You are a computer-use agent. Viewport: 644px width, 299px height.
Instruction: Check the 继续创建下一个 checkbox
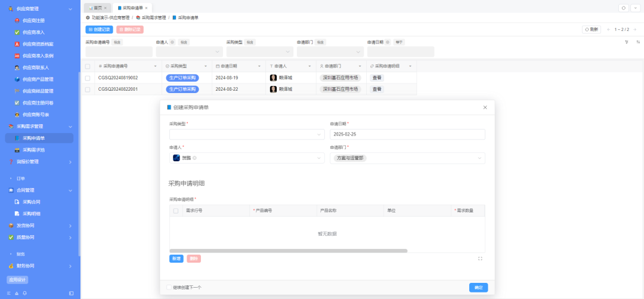(x=169, y=288)
